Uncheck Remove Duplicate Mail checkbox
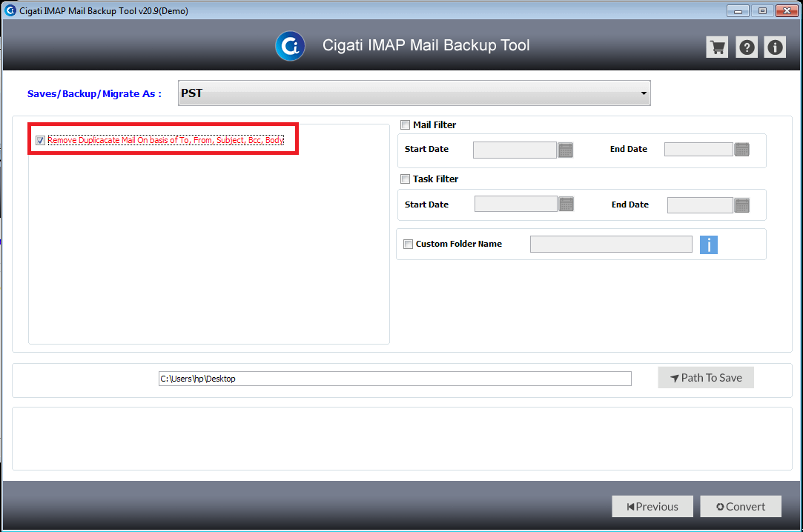803x532 pixels. click(x=41, y=140)
